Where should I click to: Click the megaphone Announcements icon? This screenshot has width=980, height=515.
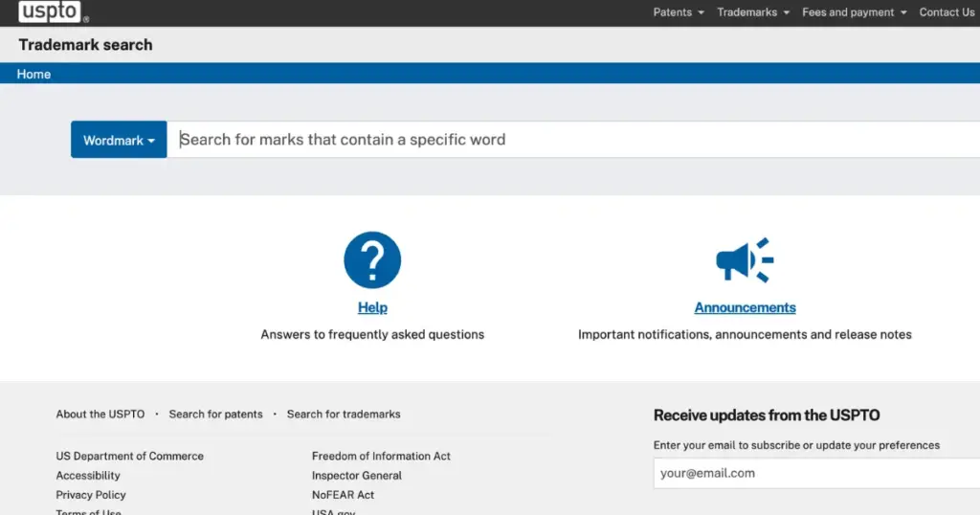tap(745, 260)
